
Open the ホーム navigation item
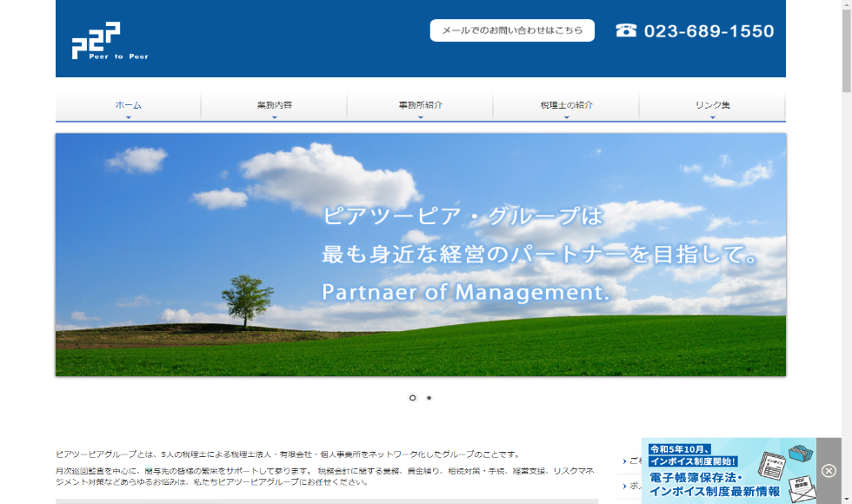pyautogui.click(x=128, y=105)
